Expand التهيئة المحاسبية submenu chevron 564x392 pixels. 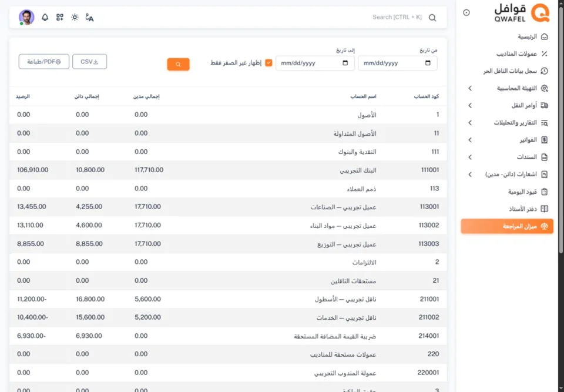[x=470, y=88]
